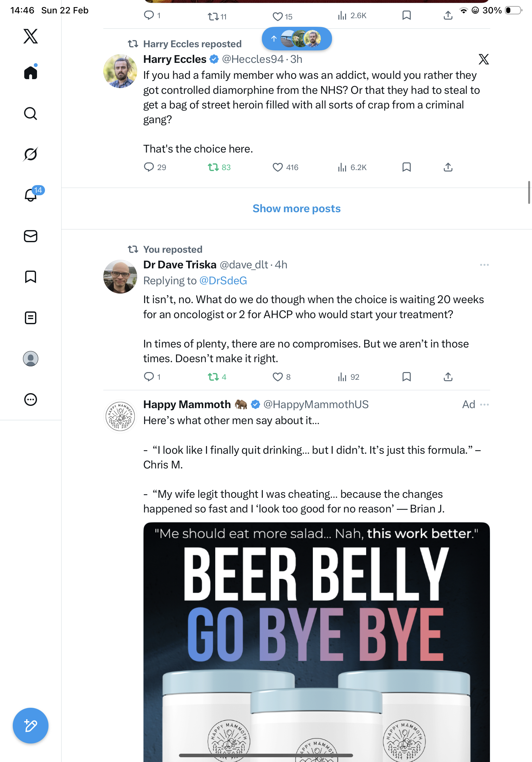
Task: Open the More circle menu in sidebar
Action: click(x=31, y=400)
